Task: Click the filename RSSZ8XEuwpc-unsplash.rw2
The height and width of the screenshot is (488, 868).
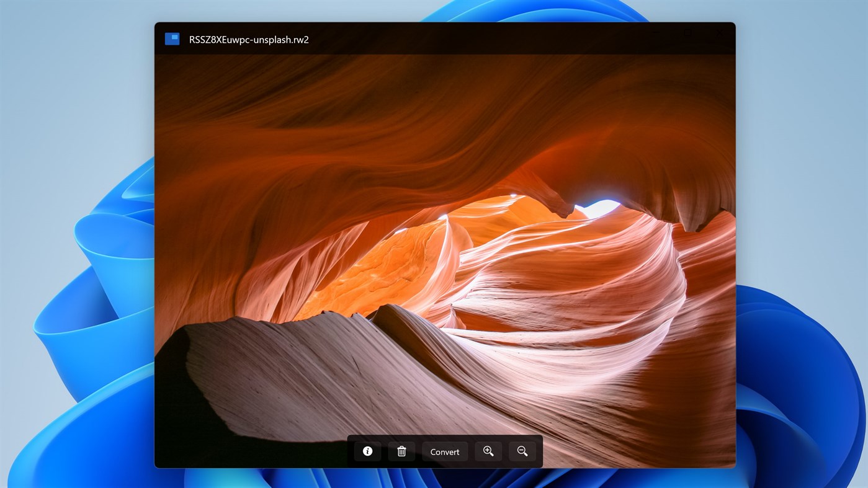Action: pos(248,38)
